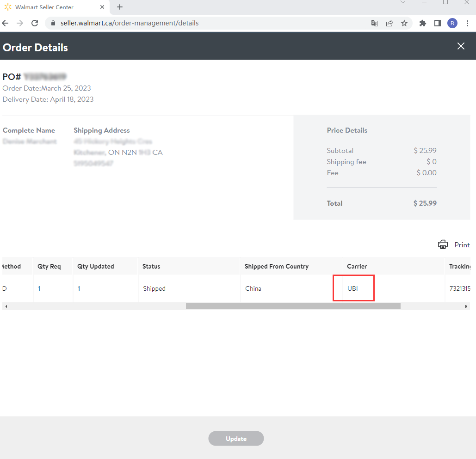The height and width of the screenshot is (459, 476).
Task: Click the Complete Name heading
Action: (x=29, y=130)
